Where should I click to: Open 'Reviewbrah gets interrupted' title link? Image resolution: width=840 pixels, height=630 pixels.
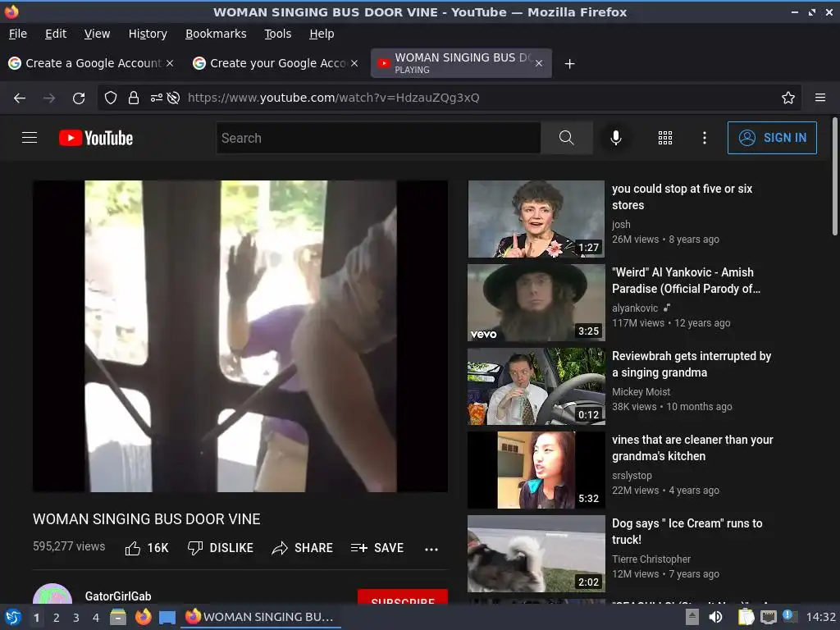[x=691, y=363]
